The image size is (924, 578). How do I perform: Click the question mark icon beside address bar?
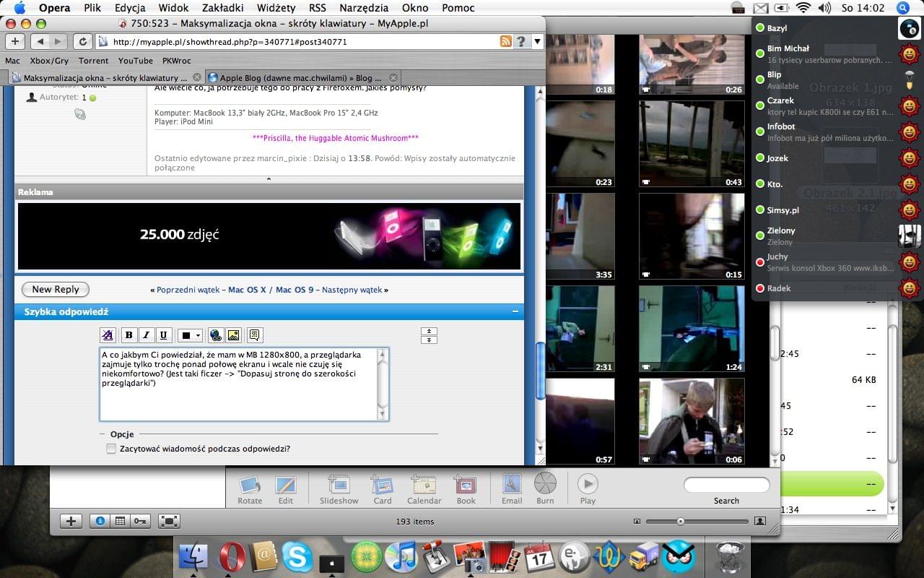click(521, 41)
